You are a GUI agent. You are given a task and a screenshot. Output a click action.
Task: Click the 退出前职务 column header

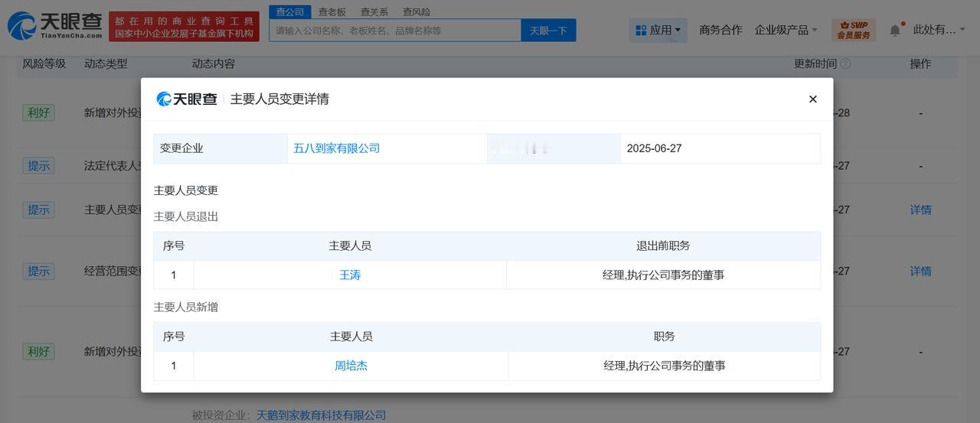[663, 246]
